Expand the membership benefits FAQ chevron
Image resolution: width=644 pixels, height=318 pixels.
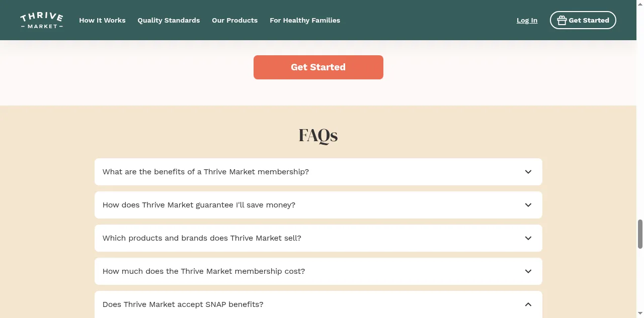[x=528, y=172]
